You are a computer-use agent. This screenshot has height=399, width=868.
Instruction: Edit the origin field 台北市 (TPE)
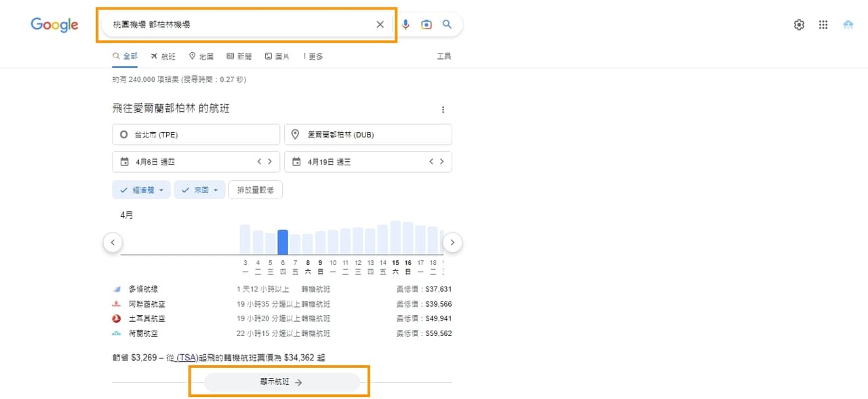click(x=196, y=135)
